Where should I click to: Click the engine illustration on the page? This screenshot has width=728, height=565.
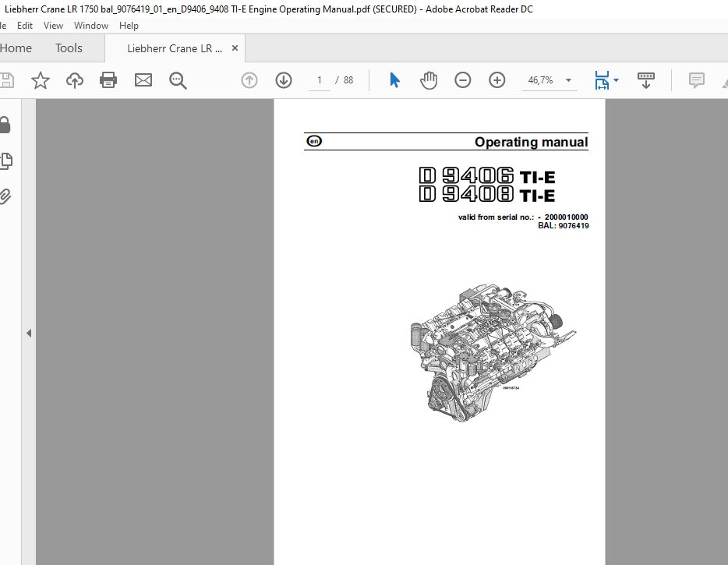[x=493, y=352]
